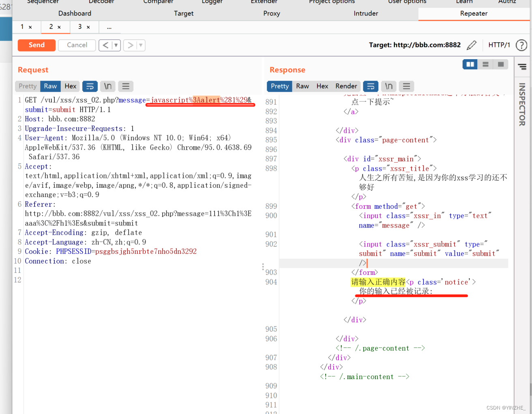532x414 pixels.
Task: Switch response view to Render
Action: (x=346, y=86)
